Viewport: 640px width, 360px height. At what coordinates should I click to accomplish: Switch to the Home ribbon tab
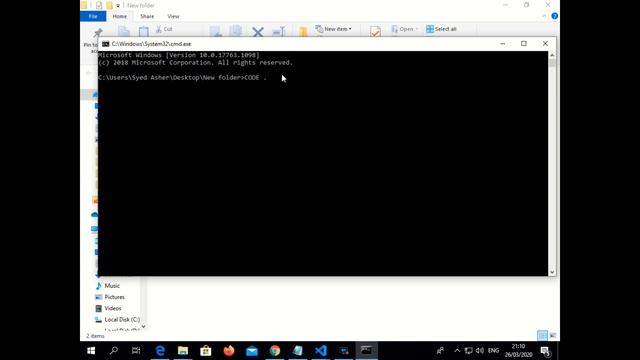pyautogui.click(x=120, y=16)
